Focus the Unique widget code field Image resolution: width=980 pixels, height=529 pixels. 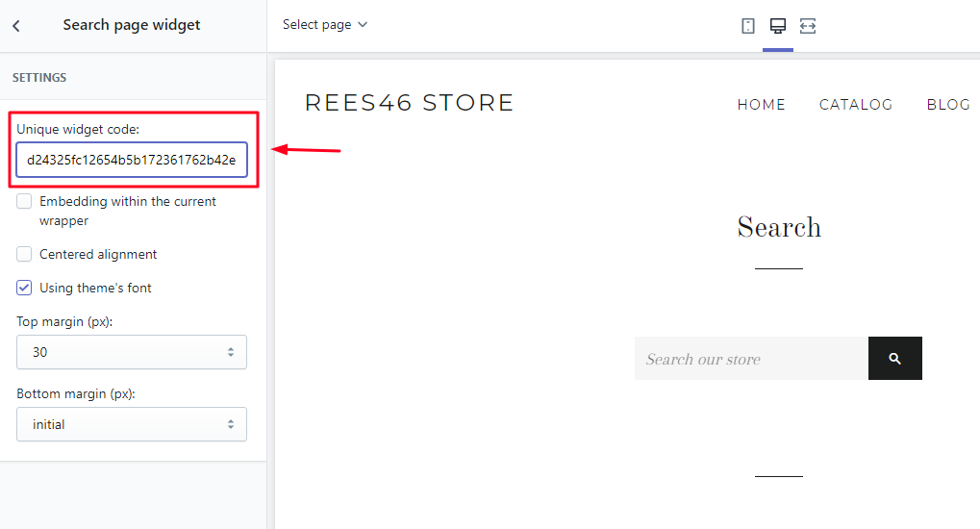coord(132,160)
